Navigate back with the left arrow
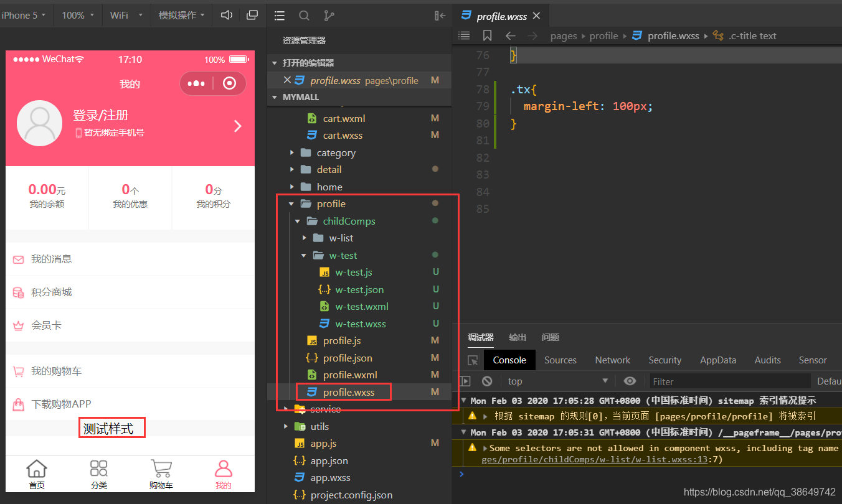This screenshot has height=504, width=842. coord(510,35)
